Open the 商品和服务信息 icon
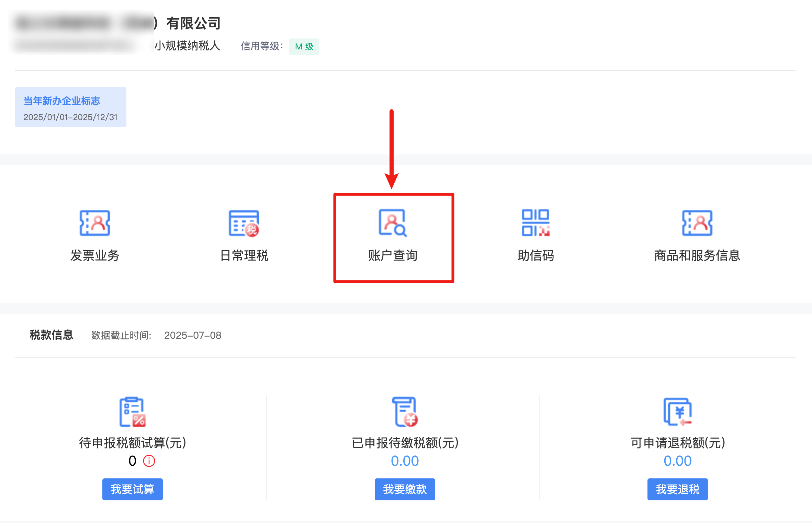Image resolution: width=812 pixels, height=523 pixels. point(697,223)
